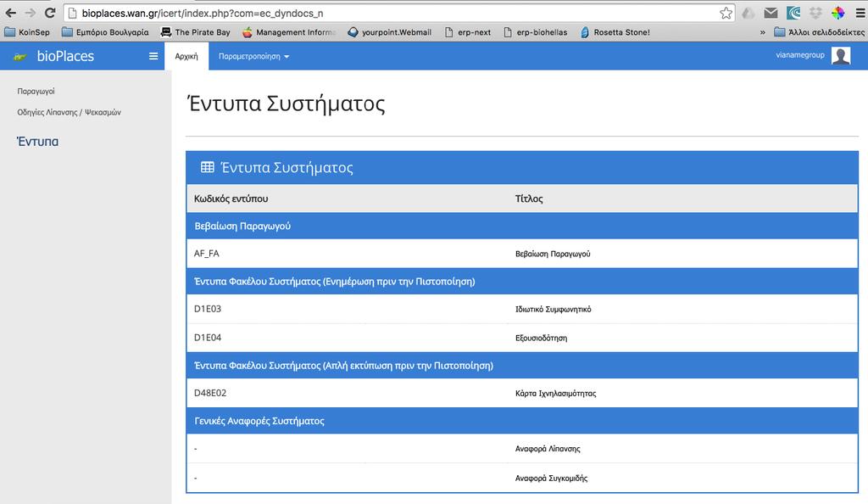Click the Βεβαίωση Παραγωγού group header row
The image size is (868, 504).
[522, 226]
